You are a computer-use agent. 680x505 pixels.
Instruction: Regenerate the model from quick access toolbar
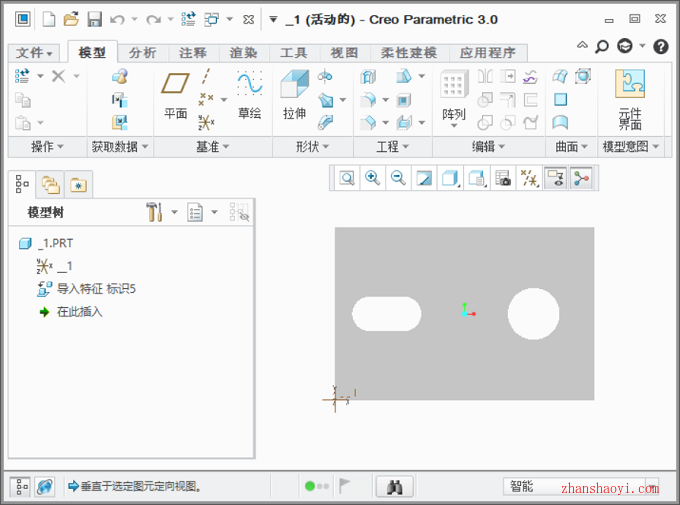click(189, 19)
